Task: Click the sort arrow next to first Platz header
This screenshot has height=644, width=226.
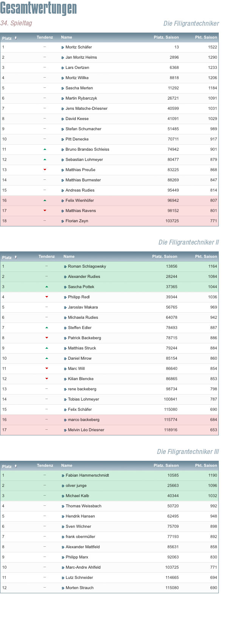Action: [x=16, y=38]
